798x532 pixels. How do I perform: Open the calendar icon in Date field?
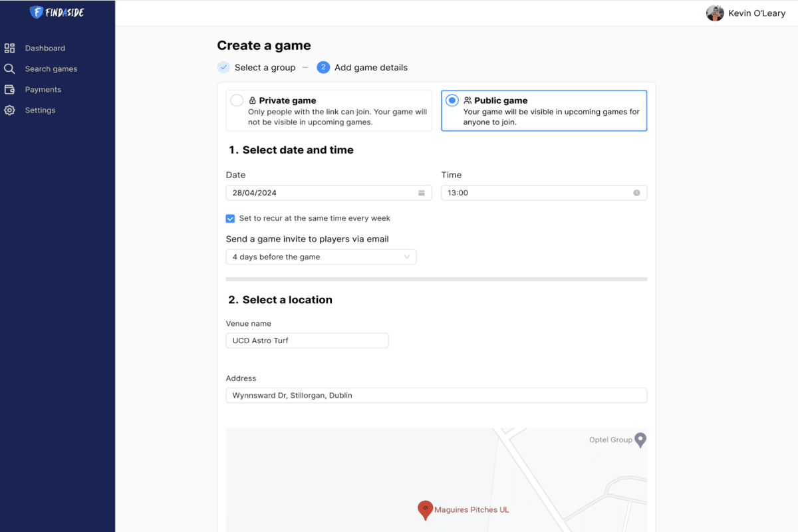tap(421, 193)
